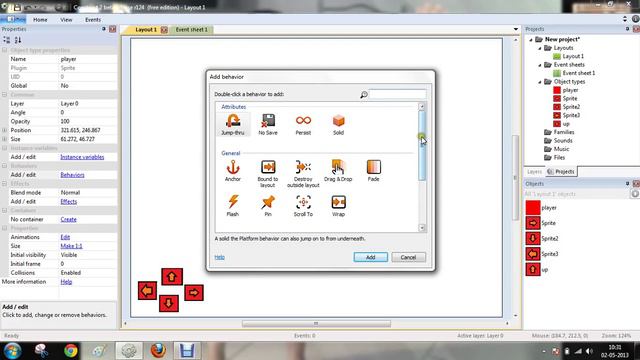This screenshot has width=640, height=360.
Task: Expand the Size property row
Action: coord(4,139)
